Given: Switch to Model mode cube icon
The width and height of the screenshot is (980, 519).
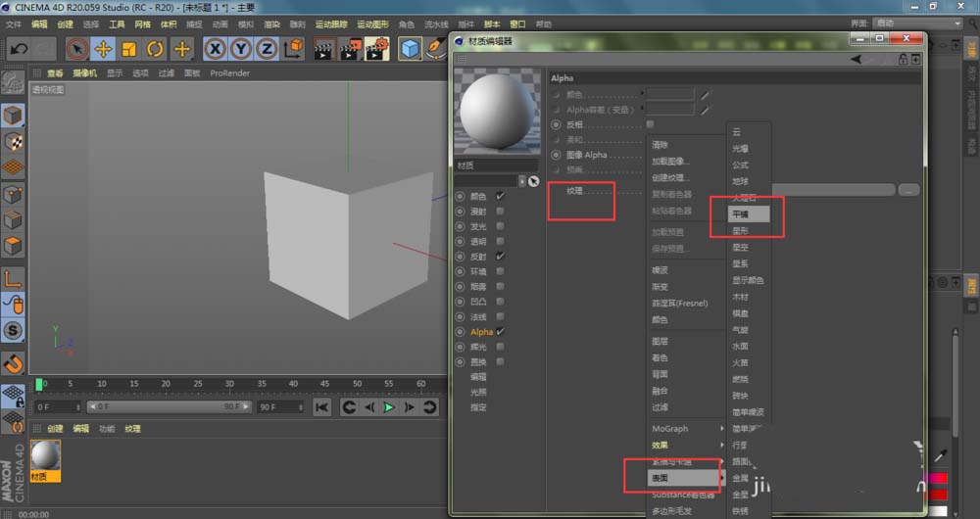Looking at the screenshot, I should coord(13,116).
